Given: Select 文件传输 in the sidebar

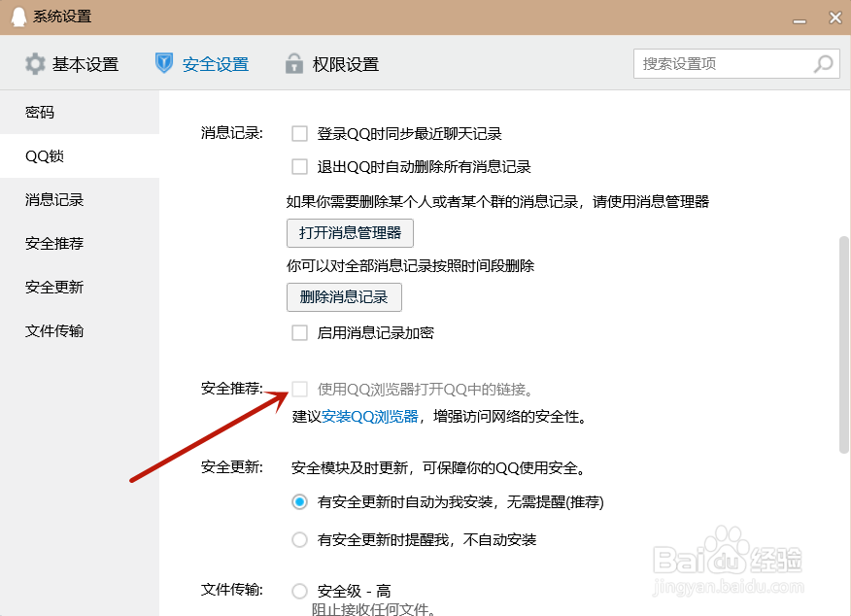Looking at the screenshot, I should tap(80, 331).
